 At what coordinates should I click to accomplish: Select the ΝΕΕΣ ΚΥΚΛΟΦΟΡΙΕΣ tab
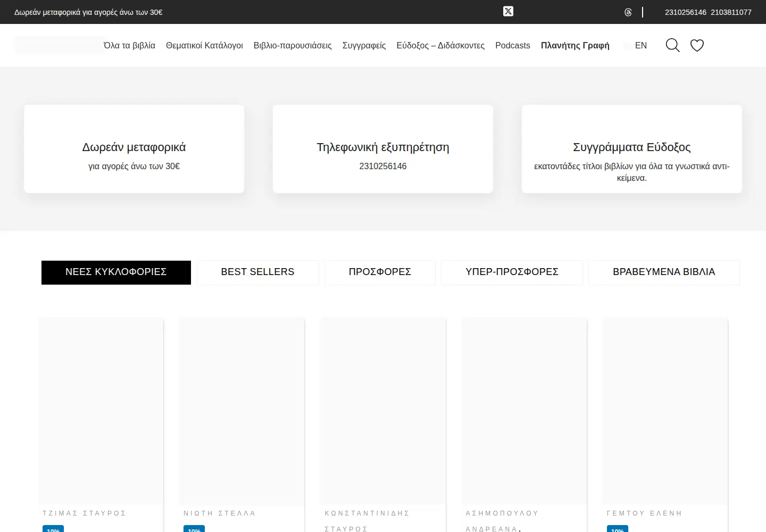point(116,272)
